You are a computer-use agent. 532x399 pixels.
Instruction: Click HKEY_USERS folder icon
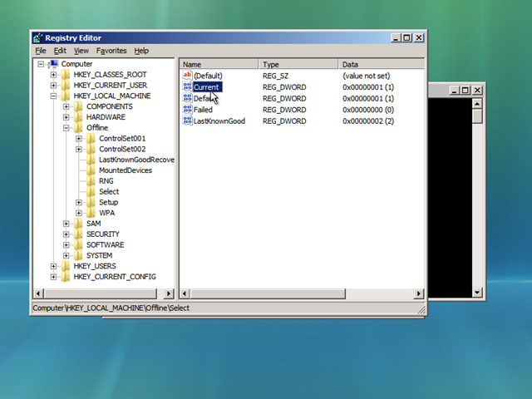(x=66, y=266)
